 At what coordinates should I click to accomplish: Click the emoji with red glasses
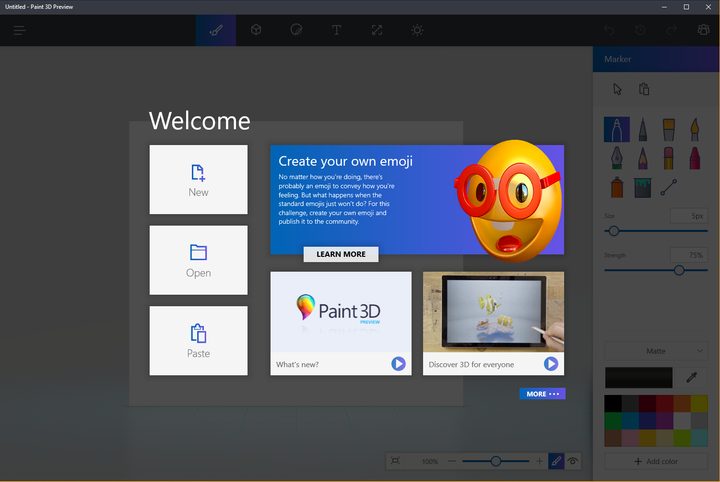click(x=509, y=200)
